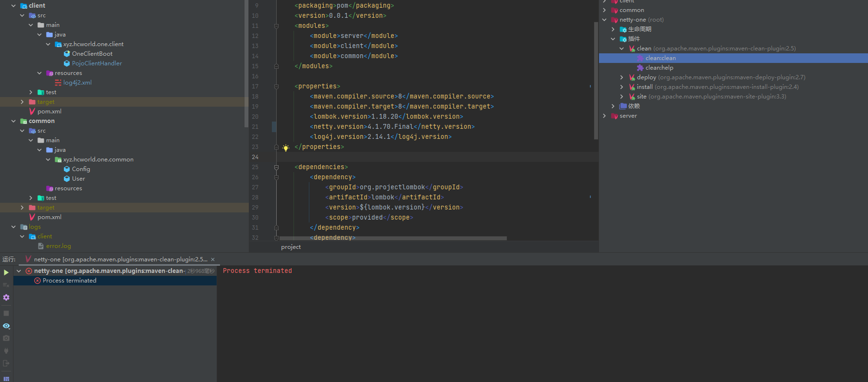This screenshot has width=868, height=382.
Task: Open run settings with purple gear icon
Action: click(6, 297)
